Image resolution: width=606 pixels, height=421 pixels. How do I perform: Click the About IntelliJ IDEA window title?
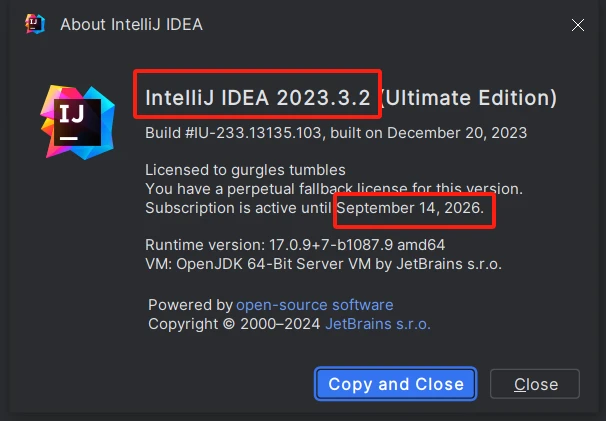131,24
